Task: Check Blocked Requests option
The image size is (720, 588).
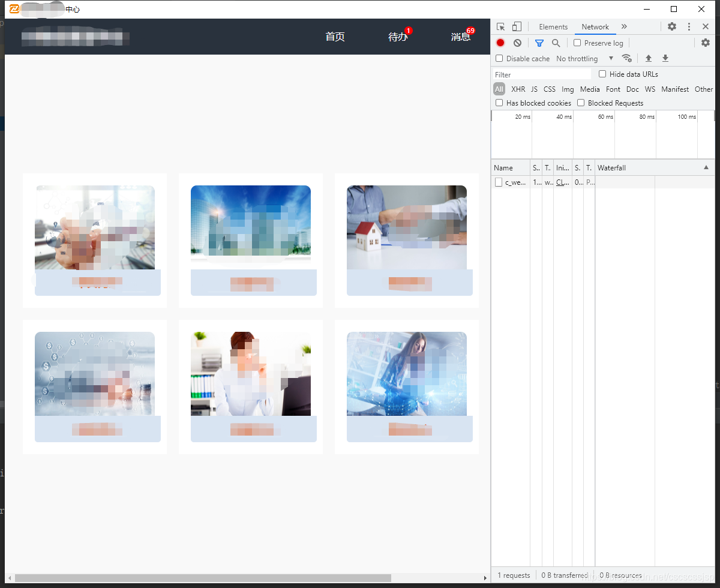Action: 581,103
